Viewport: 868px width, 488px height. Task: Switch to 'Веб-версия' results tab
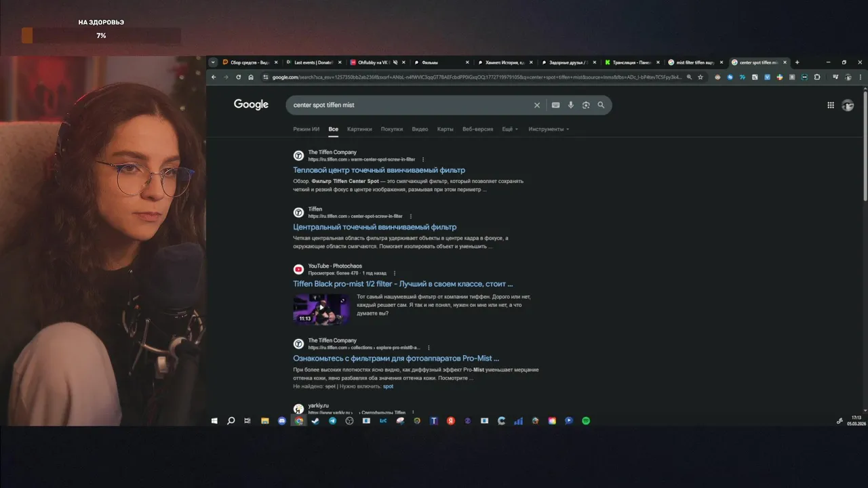pyautogui.click(x=478, y=129)
